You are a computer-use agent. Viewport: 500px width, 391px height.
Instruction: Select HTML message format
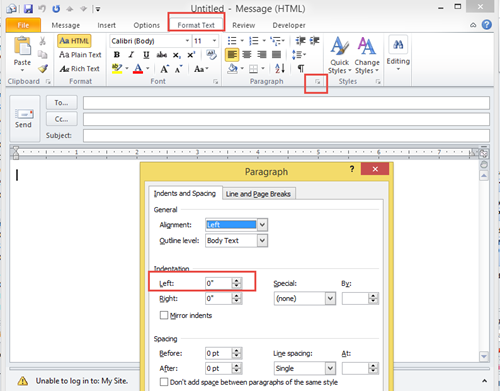click(74, 41)
